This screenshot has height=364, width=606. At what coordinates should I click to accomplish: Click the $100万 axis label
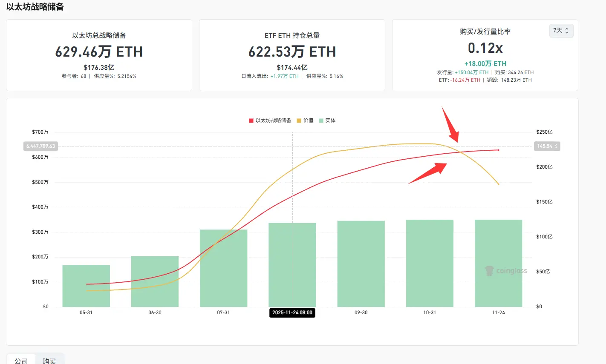pos(40,282)
